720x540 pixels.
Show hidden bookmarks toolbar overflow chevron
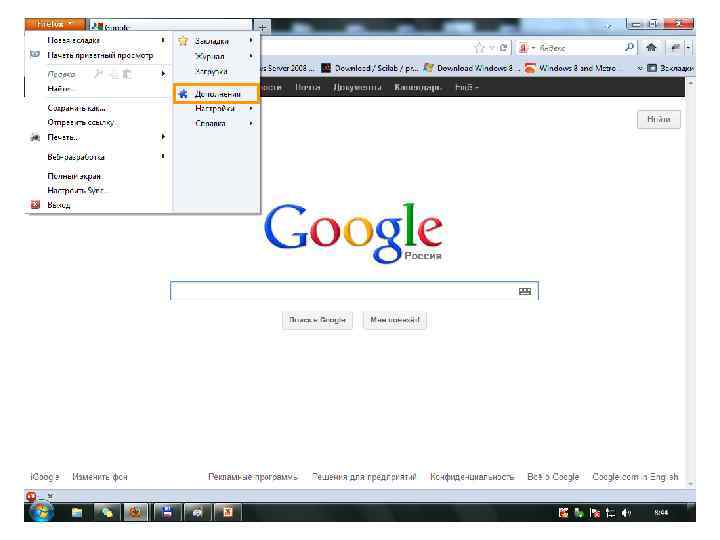pyautogui.click(x=640, y=68)
